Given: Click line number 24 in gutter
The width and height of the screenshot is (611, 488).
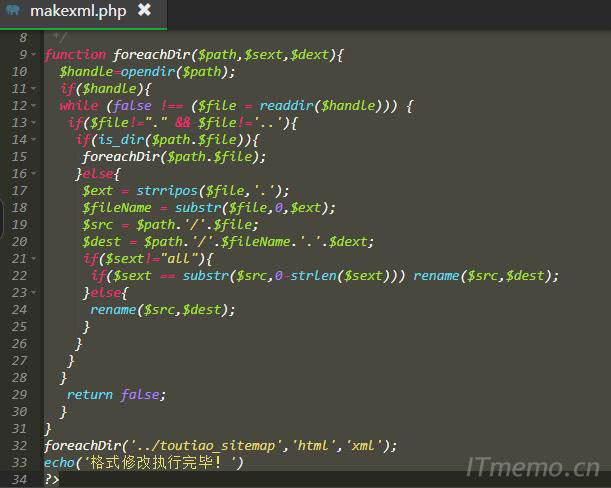Looking at the screenshot, I should pos(19,309).
